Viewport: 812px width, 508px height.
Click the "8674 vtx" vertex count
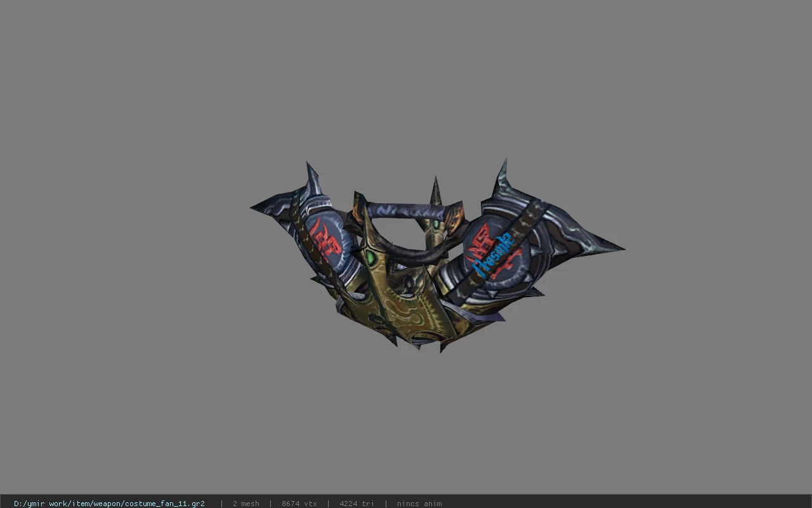(x=299, y=504)
